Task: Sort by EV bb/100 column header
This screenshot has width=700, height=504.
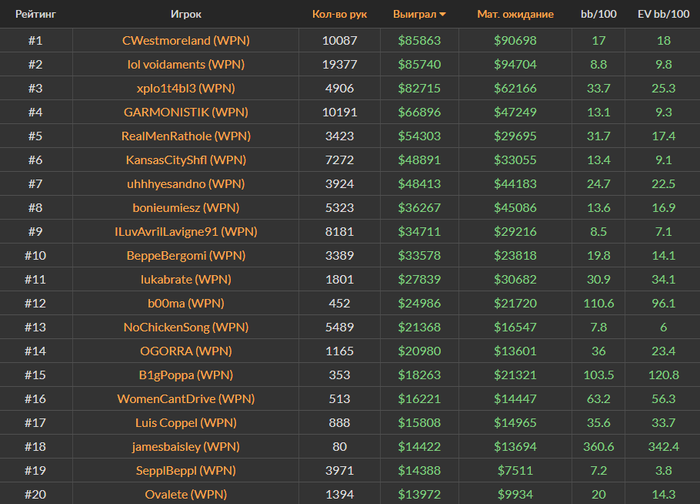Action: point(663,15)
